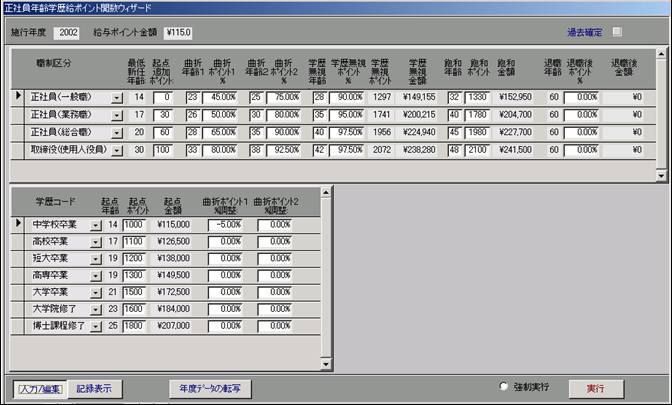Open dropdown for 短大卒業 row
Screen dimensions: 672x405
(96, 259)
